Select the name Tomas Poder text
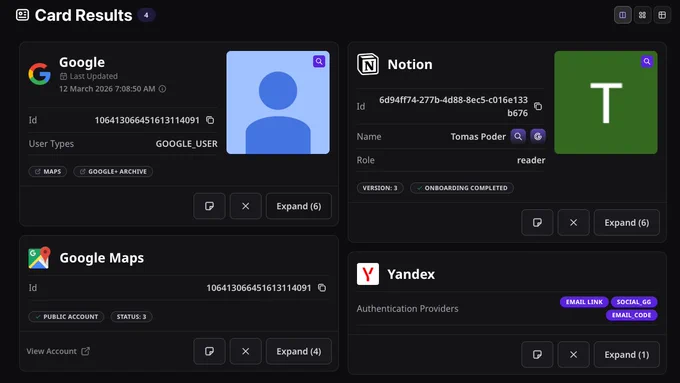Viewport: 680px width, 383px height. tap(478, 137)
